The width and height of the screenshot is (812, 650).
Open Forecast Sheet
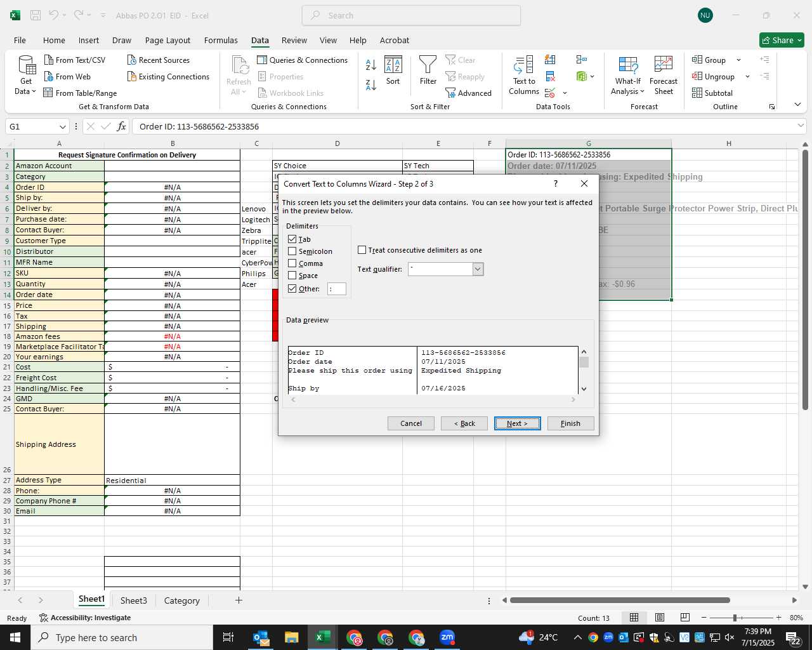(664, 76)
